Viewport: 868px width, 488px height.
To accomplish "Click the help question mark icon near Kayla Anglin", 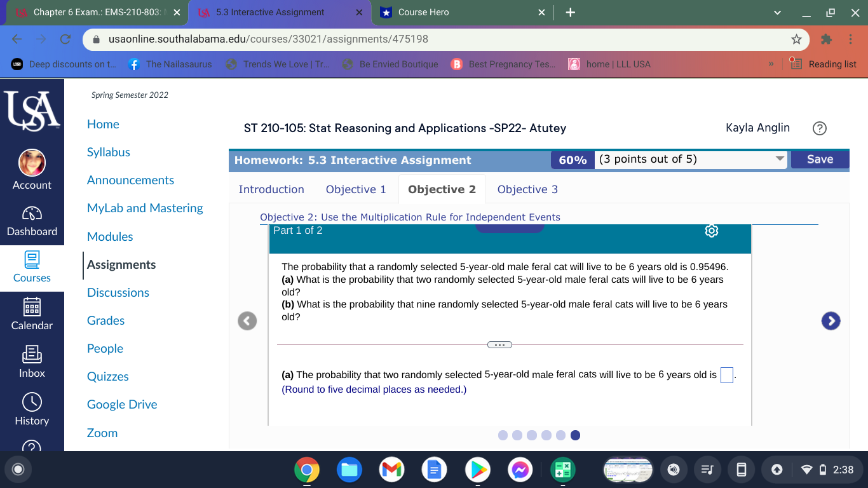I will [819, 128].
